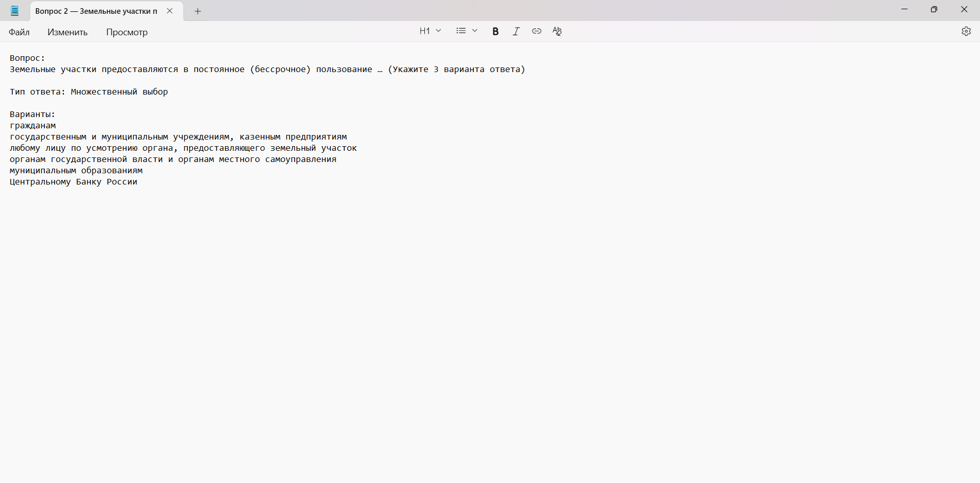Place cursor on the word гражданам
980x483 pixels.
pos(32,125)
